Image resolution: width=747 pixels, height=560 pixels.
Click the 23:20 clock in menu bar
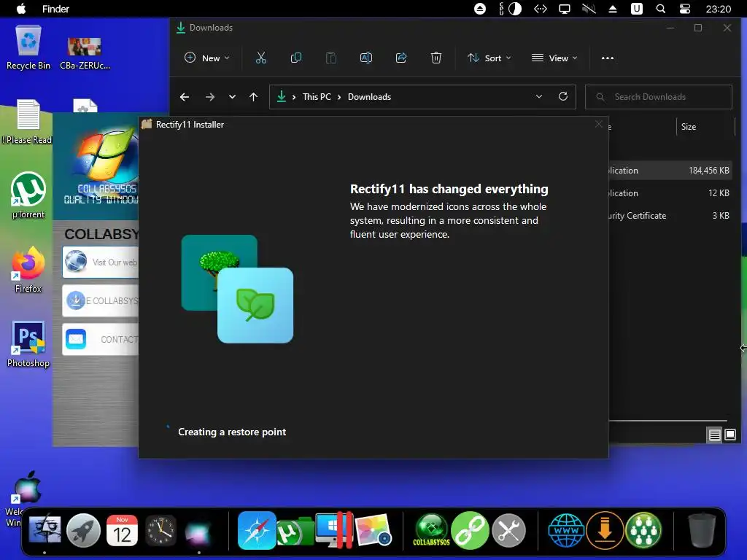coord(718,9)
